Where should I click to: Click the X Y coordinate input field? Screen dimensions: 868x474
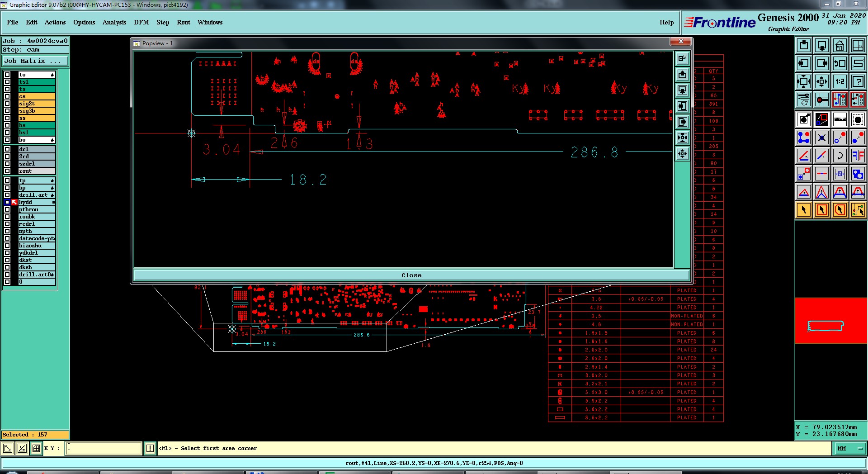(104, 448)
